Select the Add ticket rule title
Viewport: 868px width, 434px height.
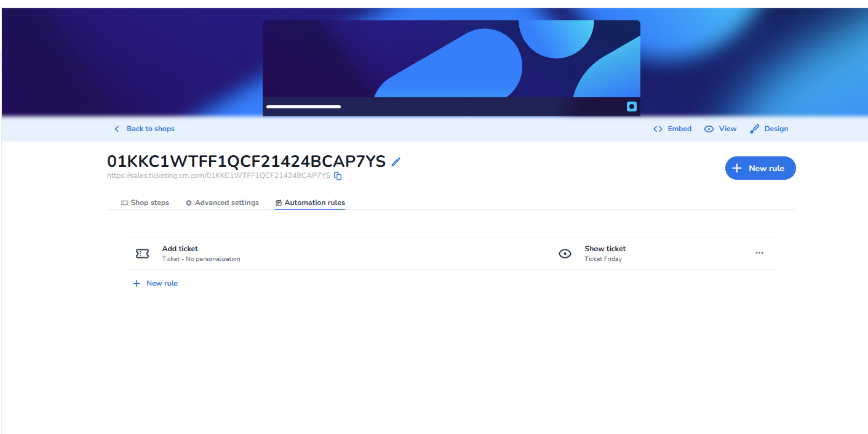click(180, 249)
